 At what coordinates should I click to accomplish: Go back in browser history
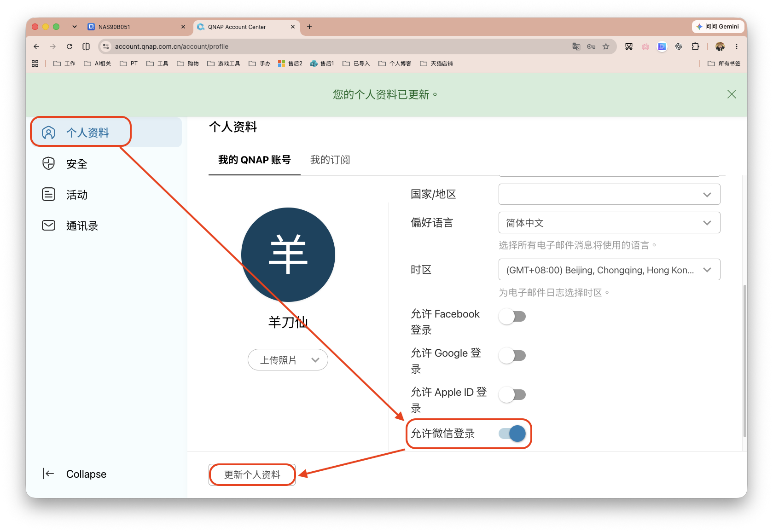click(36, 46)
